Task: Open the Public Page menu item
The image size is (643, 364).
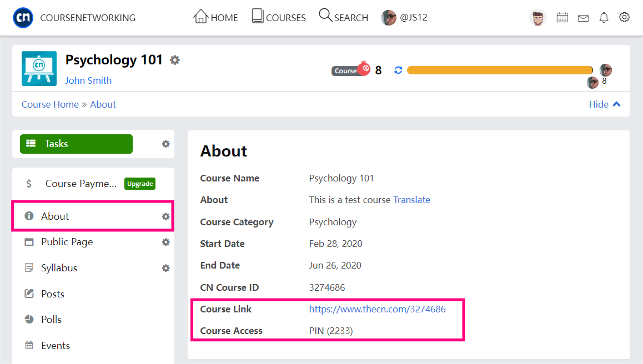Action: (67, 242)
